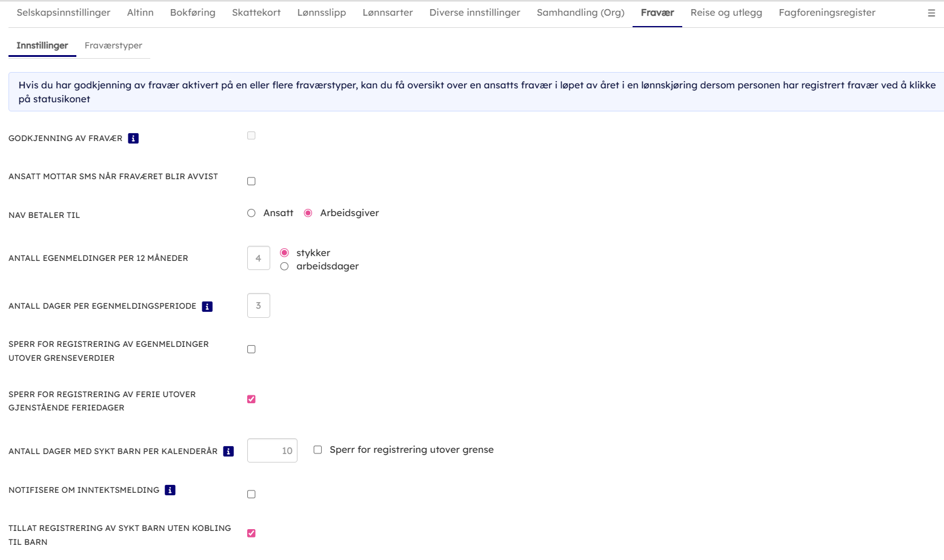Open the Lønnsslipp tab
The width and height of the screenshot is (944, 560).
pyautogui.click(x=321, y=13)
